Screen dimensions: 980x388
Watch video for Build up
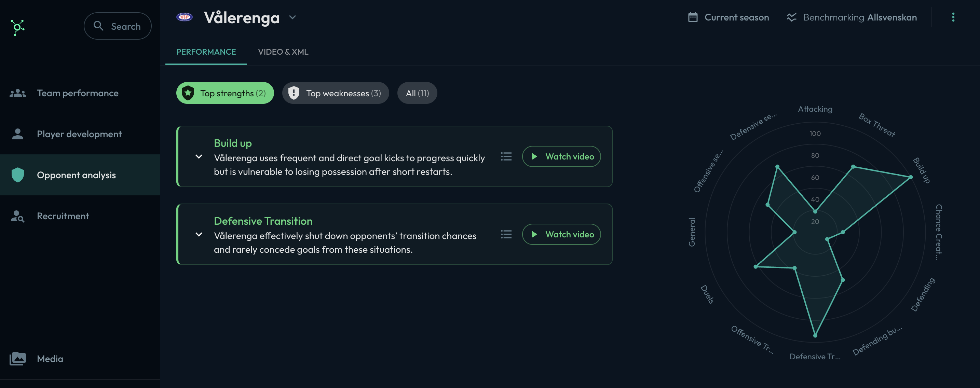pos(561,156)
